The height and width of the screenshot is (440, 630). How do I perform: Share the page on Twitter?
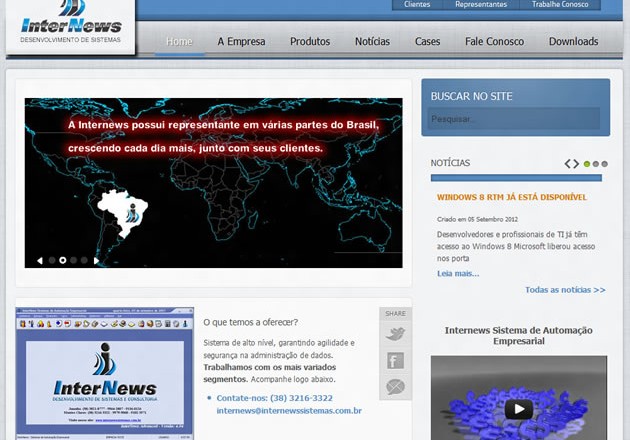point(395,335)
